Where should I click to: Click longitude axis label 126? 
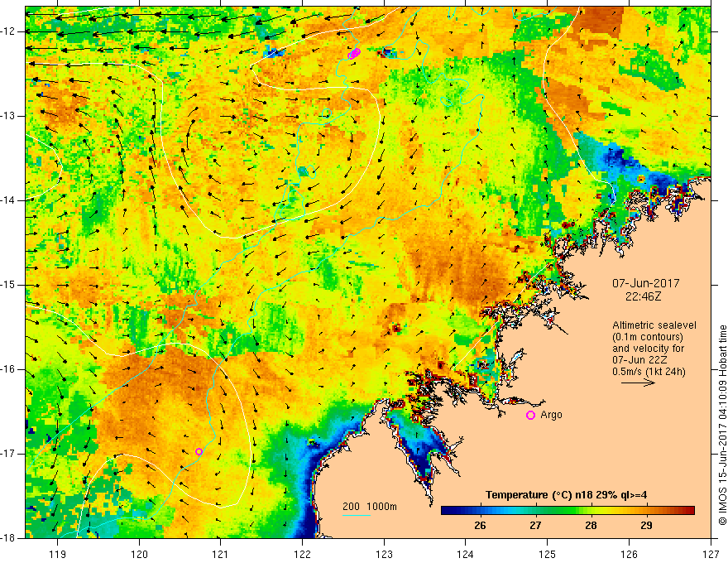click(x=629, y=554)
